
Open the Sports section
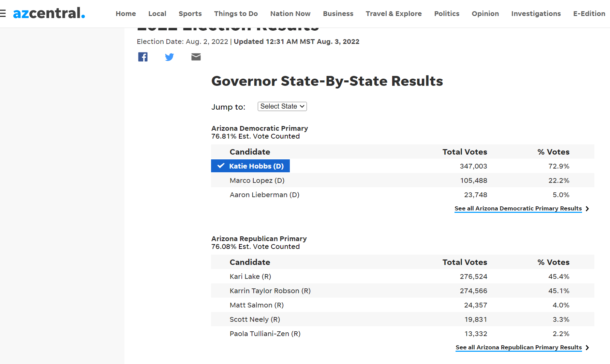tap(190, 14)
